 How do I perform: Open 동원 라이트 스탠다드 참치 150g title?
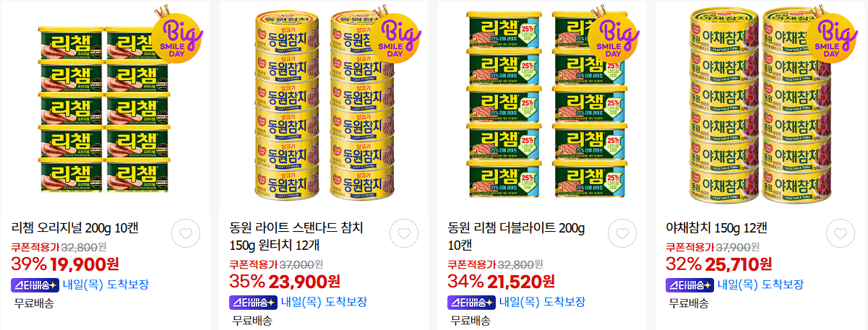[296, 237]
